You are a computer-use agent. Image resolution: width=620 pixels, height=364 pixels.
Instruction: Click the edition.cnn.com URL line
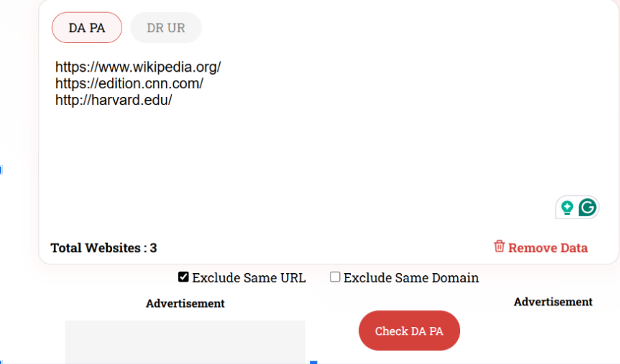pyautogui.click(x=129, y=83)
